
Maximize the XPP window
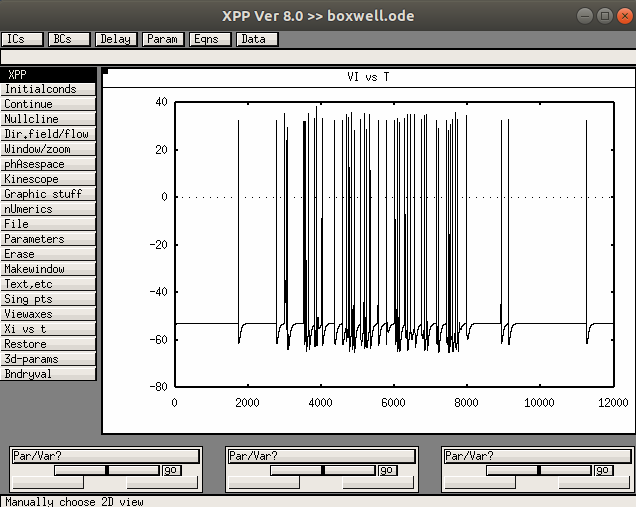[x=605, y=16]
